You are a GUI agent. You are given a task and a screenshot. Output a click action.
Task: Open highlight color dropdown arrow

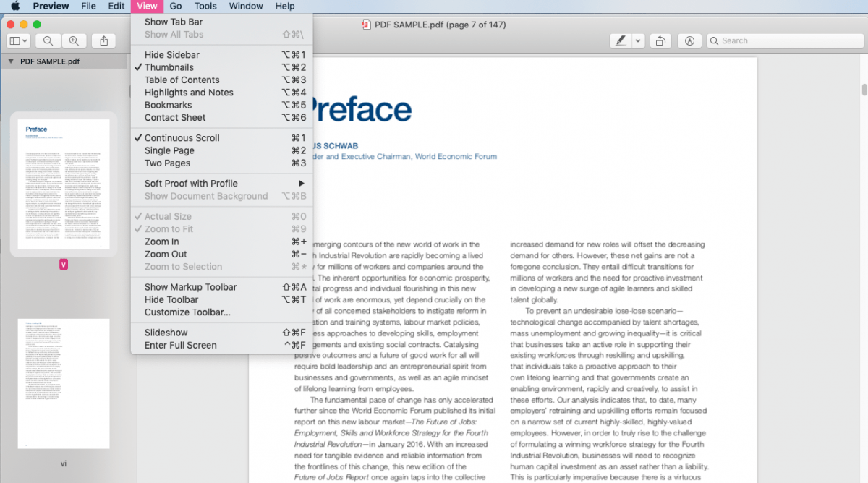click(x=638, y=41)
